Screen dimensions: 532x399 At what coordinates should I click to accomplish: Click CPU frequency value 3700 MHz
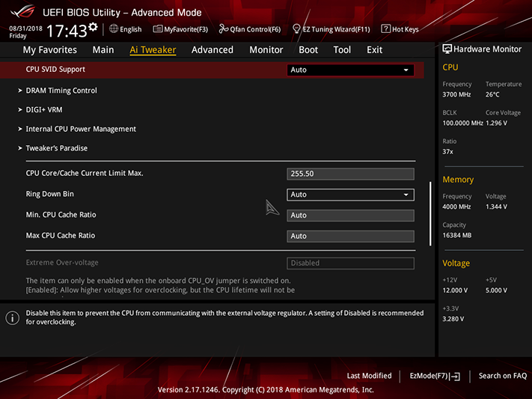point(456,95)
